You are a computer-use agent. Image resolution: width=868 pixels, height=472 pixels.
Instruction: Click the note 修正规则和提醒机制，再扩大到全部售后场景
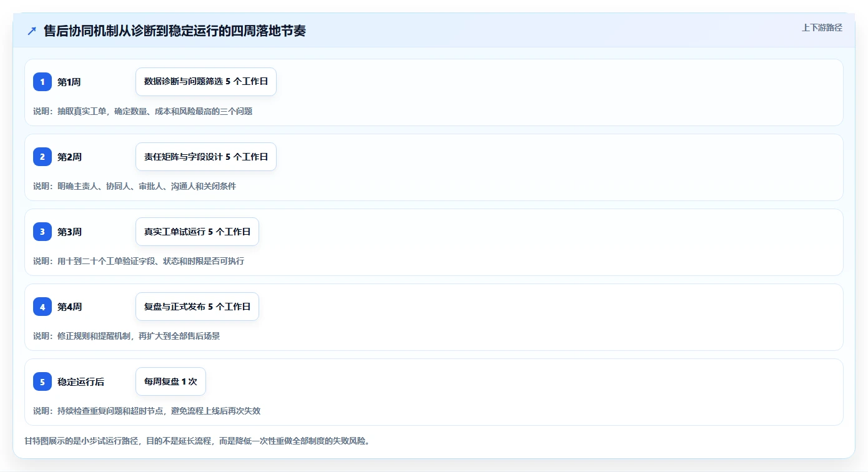[x=139, y=336]
